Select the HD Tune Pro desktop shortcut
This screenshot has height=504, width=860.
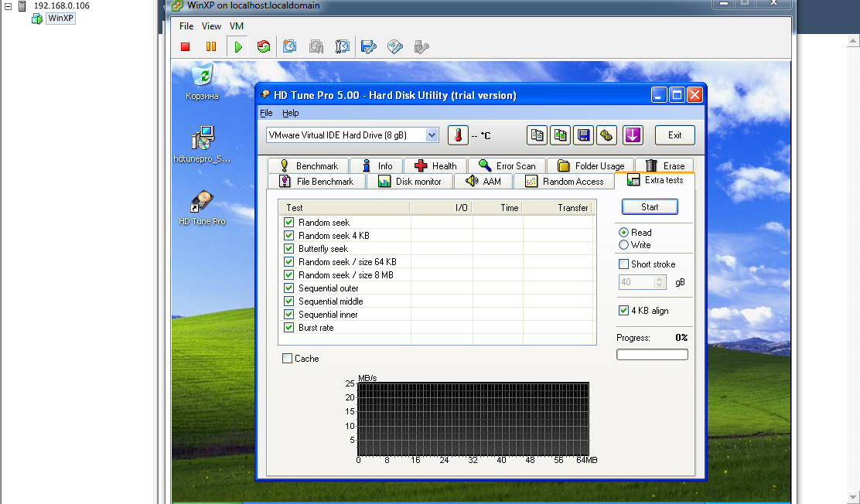point(203,209)
